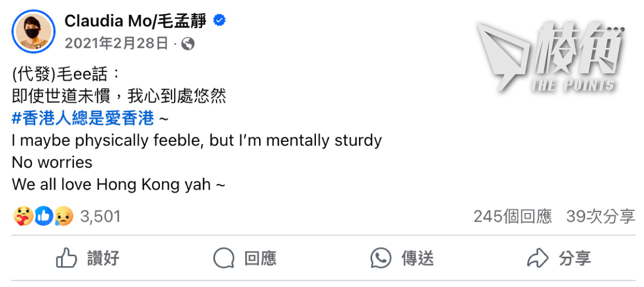Screen dimensions: 644x287
Task: Click the WhatsApp send icon
Action: (381, 258)
